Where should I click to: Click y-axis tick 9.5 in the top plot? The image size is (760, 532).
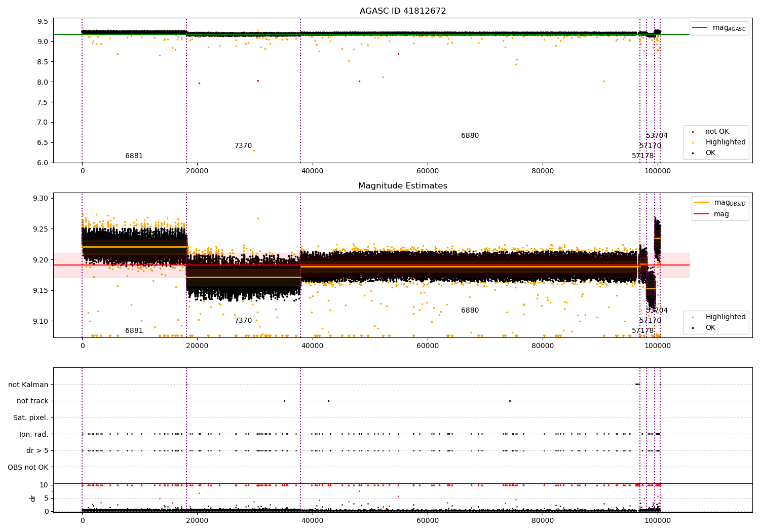(43, 22)
